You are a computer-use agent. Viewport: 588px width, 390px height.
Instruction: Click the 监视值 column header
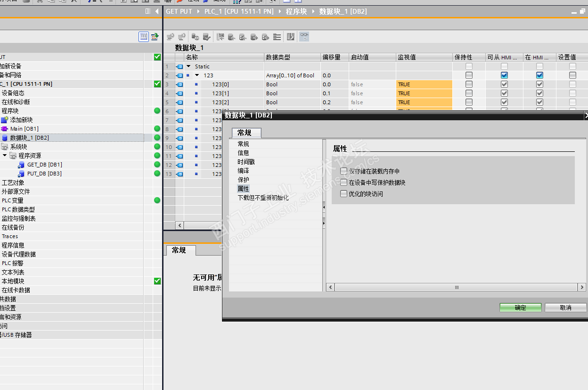424,57
